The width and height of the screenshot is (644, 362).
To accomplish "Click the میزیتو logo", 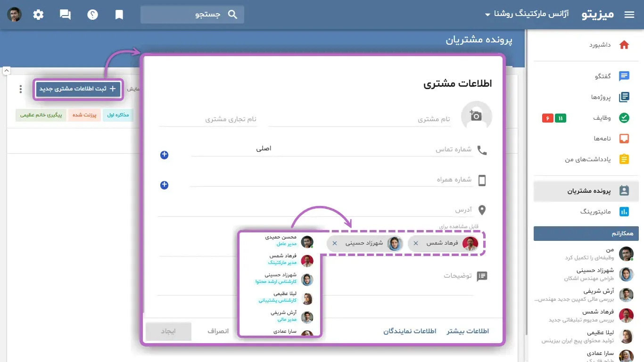I will pyautogui.click(x=598, y=14).
